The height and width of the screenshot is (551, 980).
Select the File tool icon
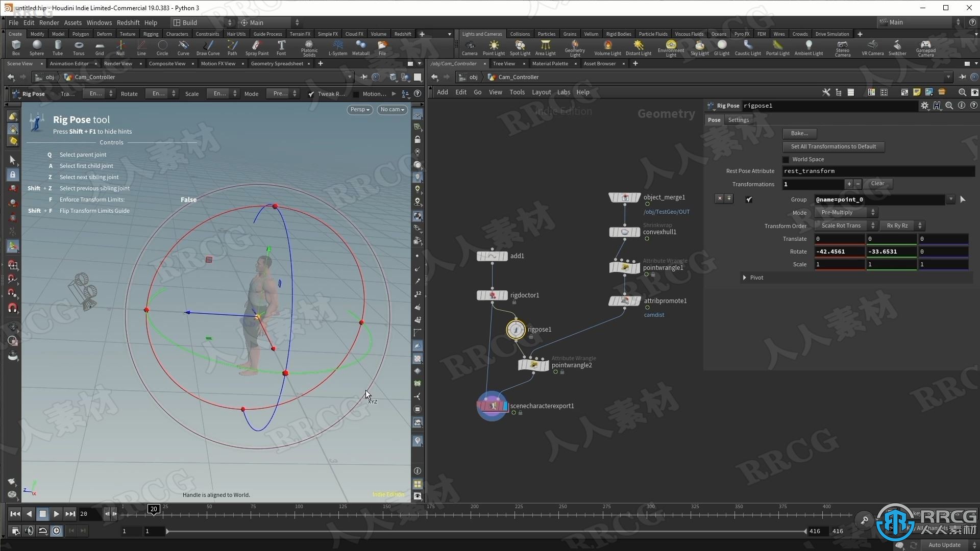click(382, 48)
